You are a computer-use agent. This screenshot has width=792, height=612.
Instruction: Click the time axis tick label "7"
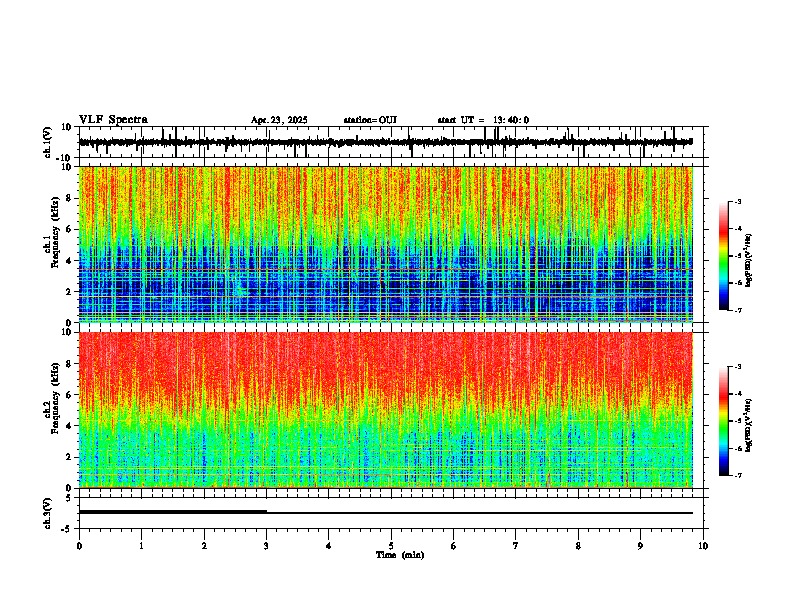coord(516,546)
